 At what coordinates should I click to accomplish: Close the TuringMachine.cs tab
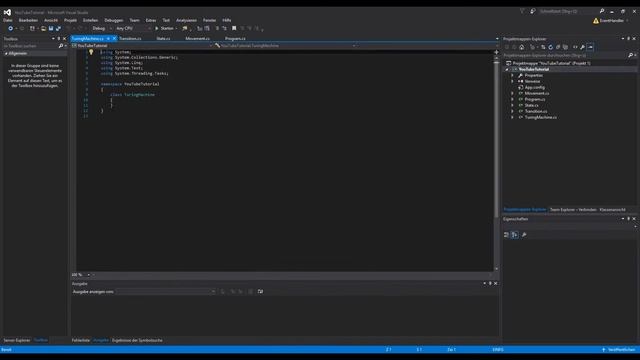pyautogui.click(x=114, y=38)
